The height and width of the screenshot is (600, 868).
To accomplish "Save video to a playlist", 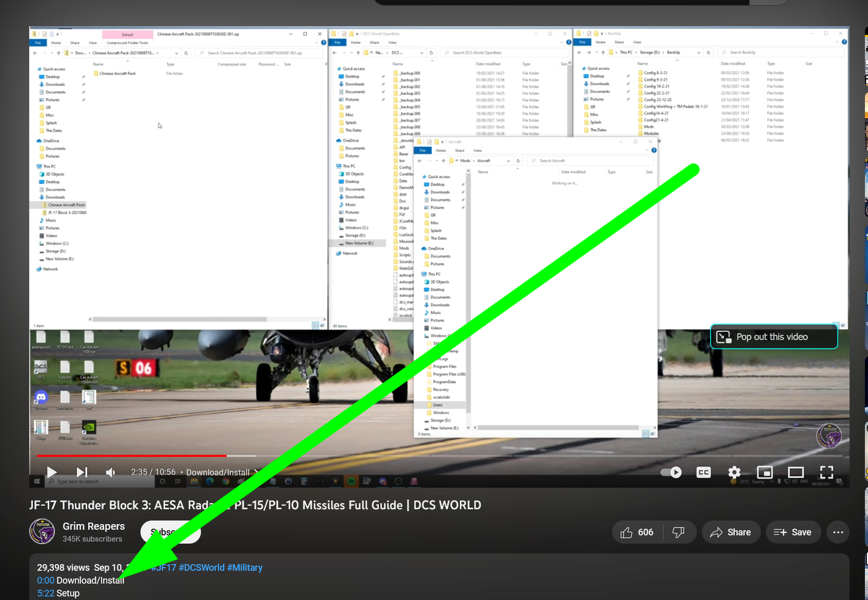I will [x=793, y=532].
